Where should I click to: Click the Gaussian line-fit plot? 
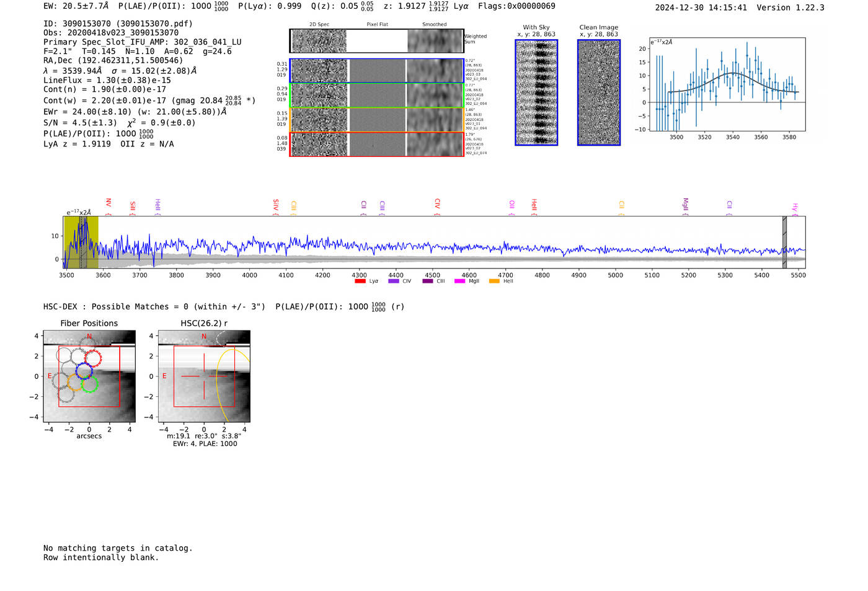point(727,84)
